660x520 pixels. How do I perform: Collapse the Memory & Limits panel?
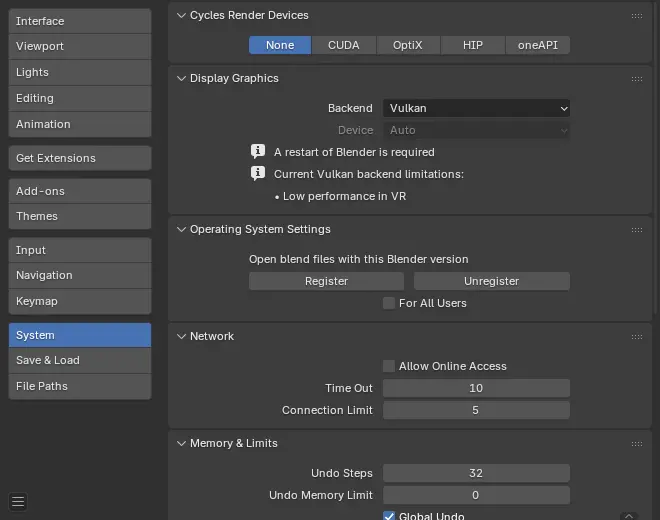[x=181, y=444]
